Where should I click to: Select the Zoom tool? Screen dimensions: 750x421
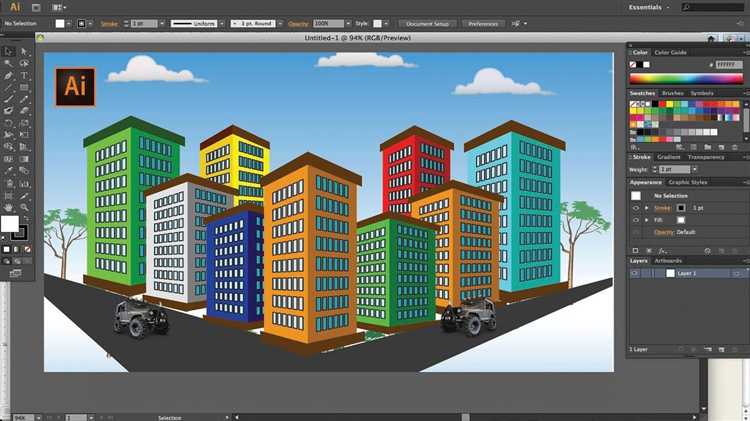click(24, 208)
